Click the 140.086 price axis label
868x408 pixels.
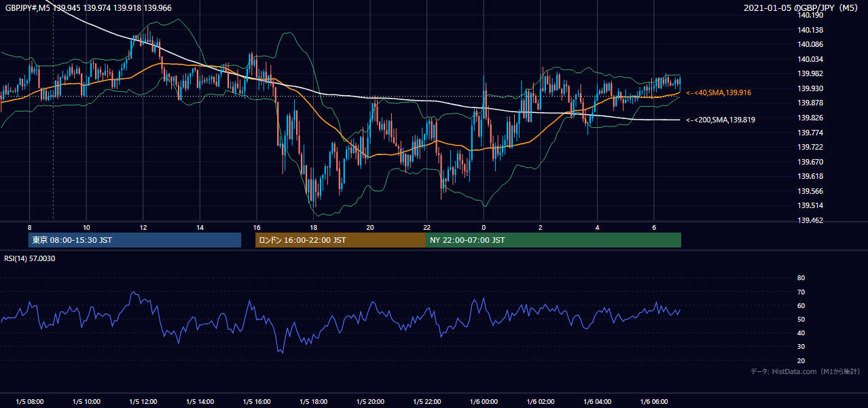click(x=811, y=45)
